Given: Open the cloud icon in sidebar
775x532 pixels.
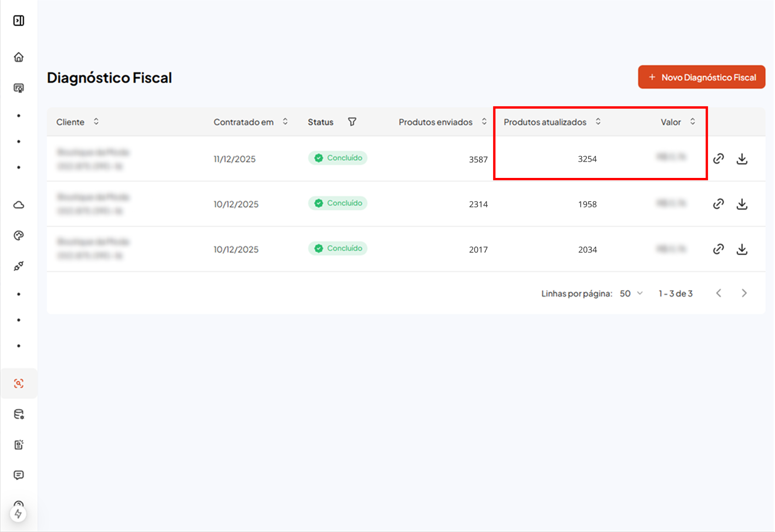Looking at the screenshot, I should pyautogui.click(x=19, y=205).
